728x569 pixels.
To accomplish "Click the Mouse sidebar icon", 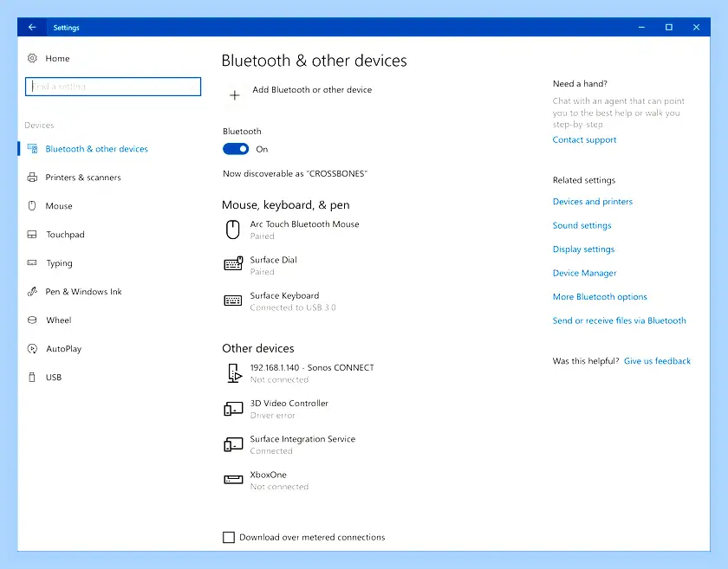I will (32, 205).
